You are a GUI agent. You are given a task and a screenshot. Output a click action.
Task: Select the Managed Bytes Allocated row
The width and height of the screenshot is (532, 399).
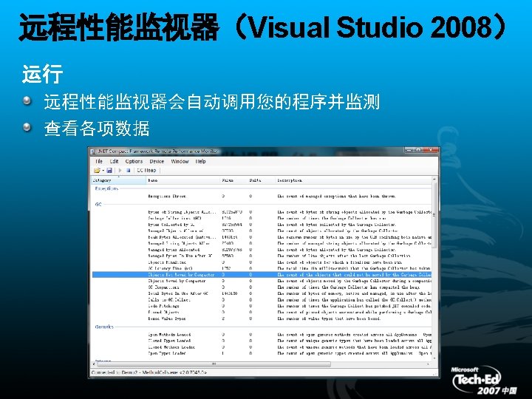[x=262, y=250]
